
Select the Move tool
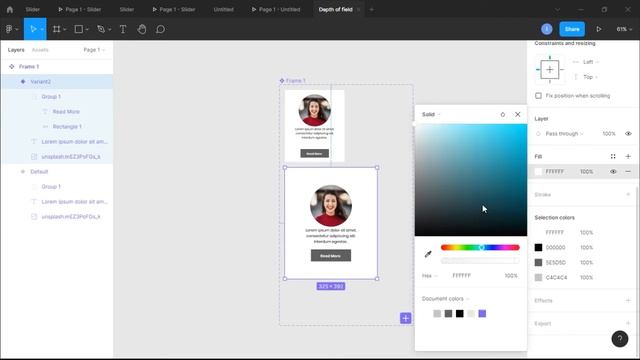click(x=33, y=29)
